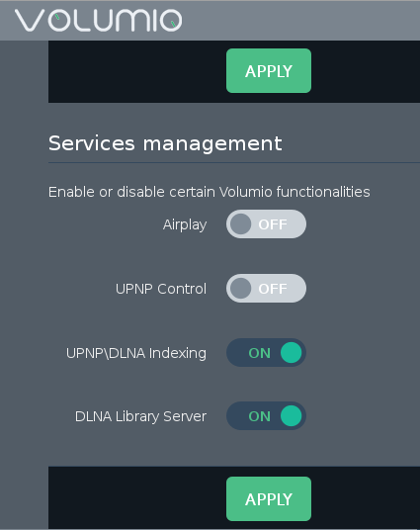
Task: Click the 'Enable or disable certain Volumio functionalities' text
Action: pyautogui.click(x=210, y=192)
